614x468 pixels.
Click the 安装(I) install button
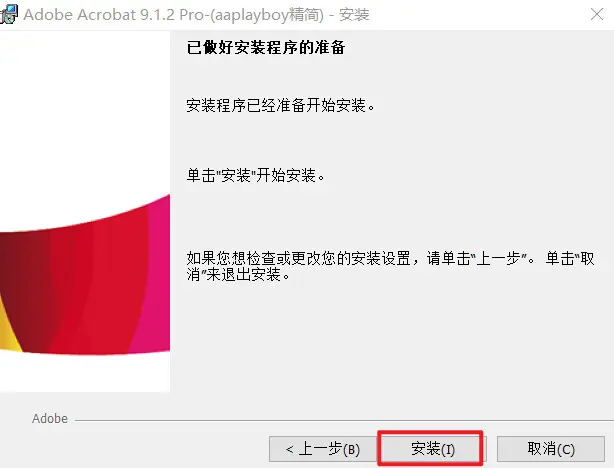(x=432, y=449)
